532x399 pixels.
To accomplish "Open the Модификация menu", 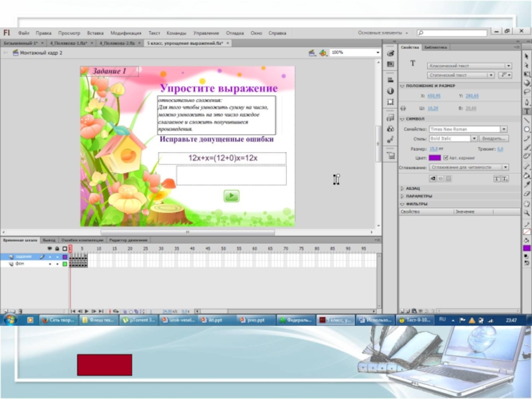I will tap(126, 33).
